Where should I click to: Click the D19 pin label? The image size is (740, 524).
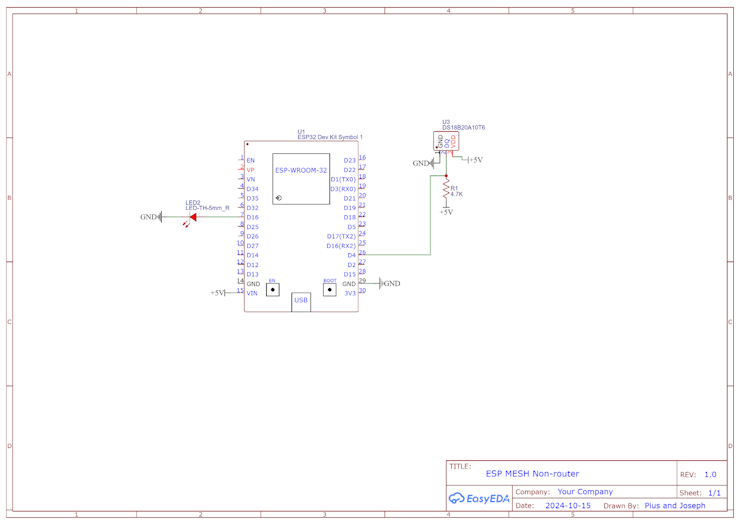click(350, 208)
